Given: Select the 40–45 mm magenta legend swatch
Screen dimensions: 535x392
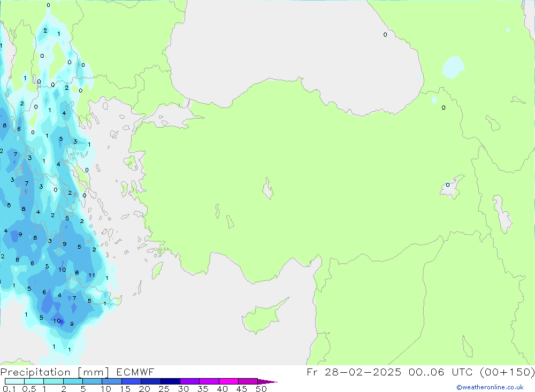Looking at the screenshot, I should [x=228, y=381].
